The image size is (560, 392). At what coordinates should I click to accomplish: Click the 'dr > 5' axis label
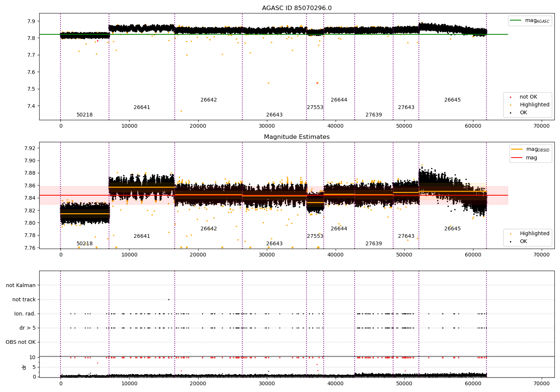(28, 328)
